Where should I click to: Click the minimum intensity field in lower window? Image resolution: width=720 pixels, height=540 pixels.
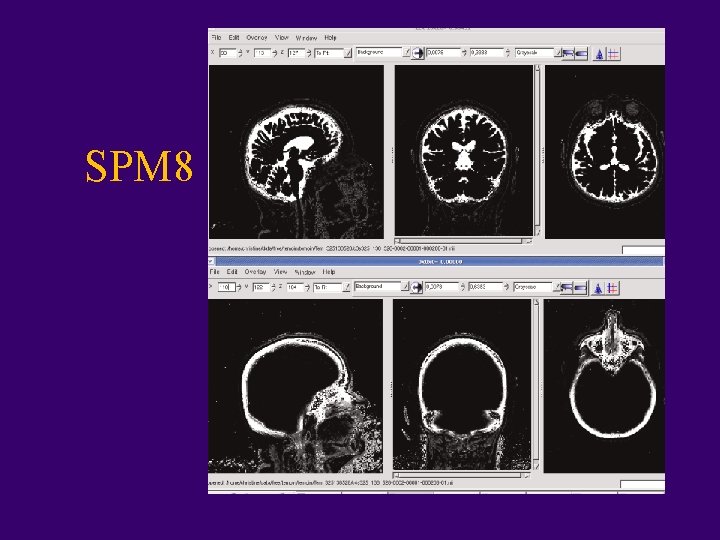[x=442, y=287]
